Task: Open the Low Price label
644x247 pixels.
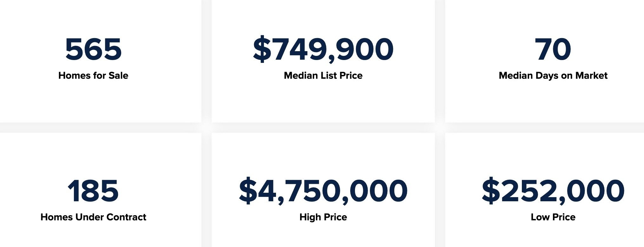Action: [553, 217]
